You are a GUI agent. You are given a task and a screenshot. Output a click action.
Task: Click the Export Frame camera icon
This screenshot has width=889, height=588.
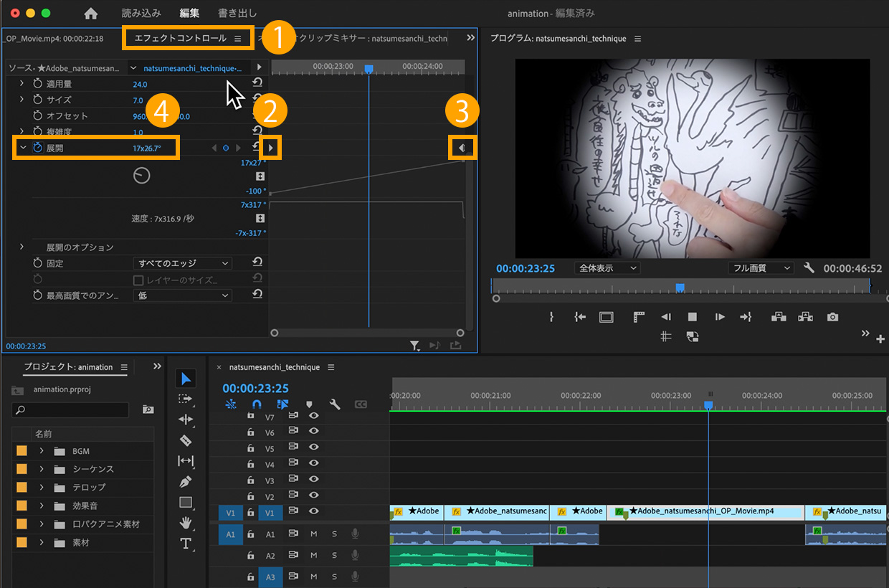pyautogui.click(x=832, y=317)
